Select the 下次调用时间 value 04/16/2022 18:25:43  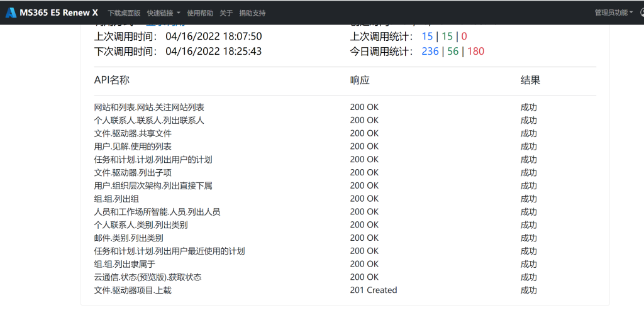214,52
